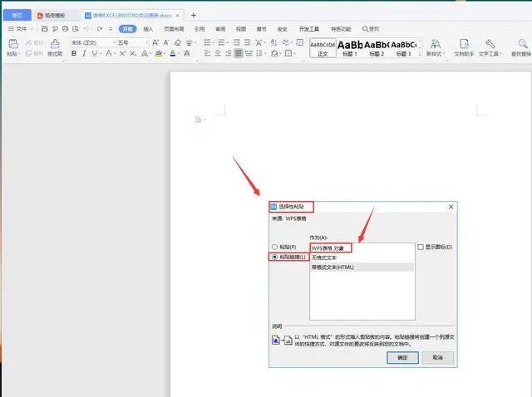Screen dimensions: 532x397
Task: Click the New Style (新样式) icon
Action: 435,44
